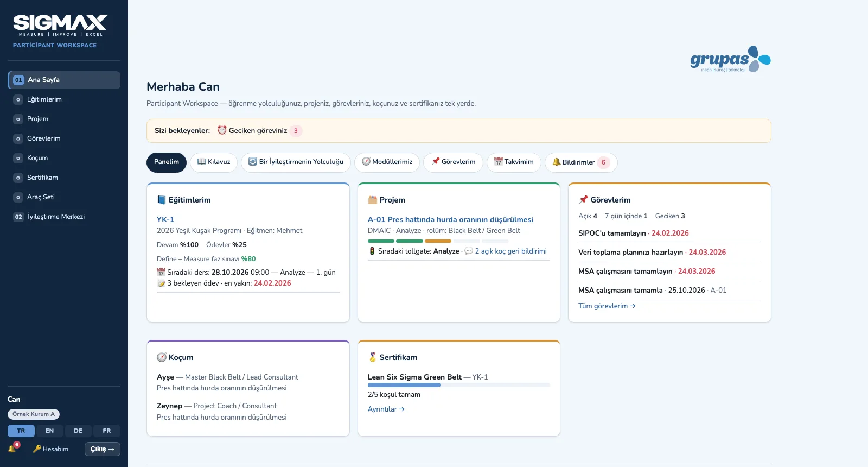Select the TR language option
Screen dimensions: 868x467
click(21, 431)
